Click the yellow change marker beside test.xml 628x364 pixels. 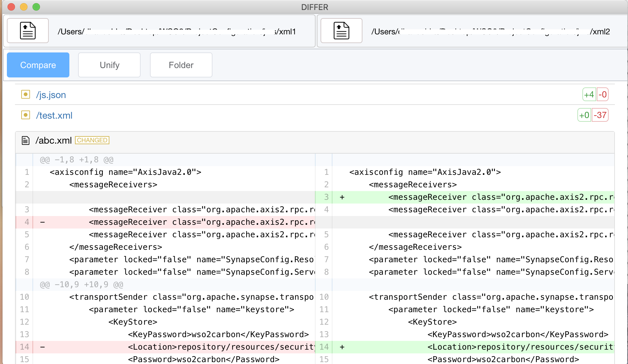26,115
